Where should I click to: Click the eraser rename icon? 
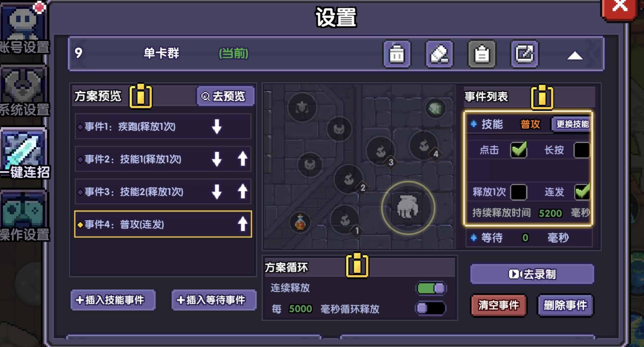click(439, 54)
